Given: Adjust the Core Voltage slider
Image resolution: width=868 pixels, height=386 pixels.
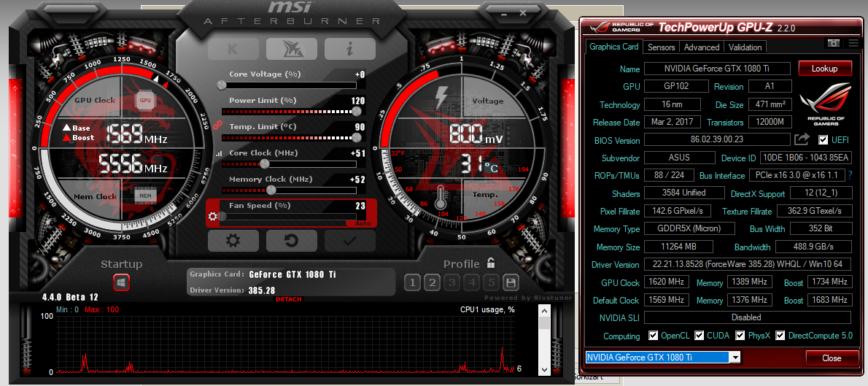Looking at the screenshot, I should [289, 85].
